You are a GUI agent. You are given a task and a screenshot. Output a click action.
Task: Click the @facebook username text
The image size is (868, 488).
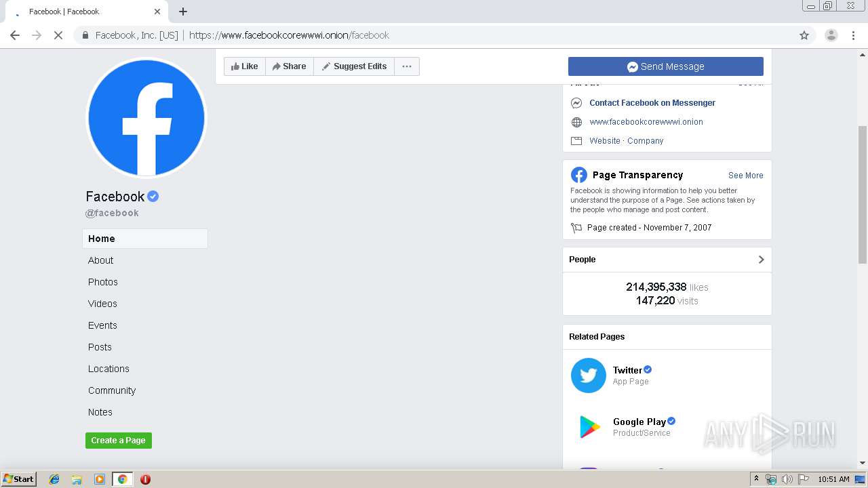(x=112, y=213)
